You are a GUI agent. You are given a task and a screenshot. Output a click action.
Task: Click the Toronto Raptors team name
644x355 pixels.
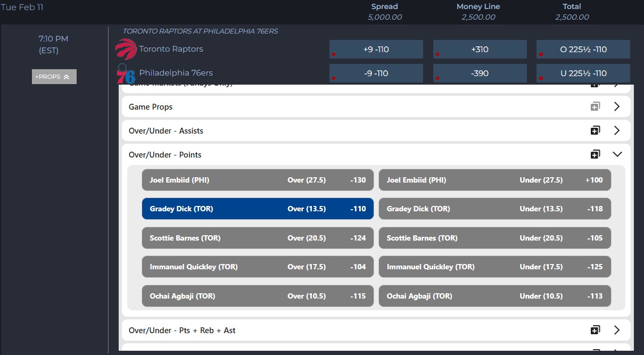click(x=171, y=49)
